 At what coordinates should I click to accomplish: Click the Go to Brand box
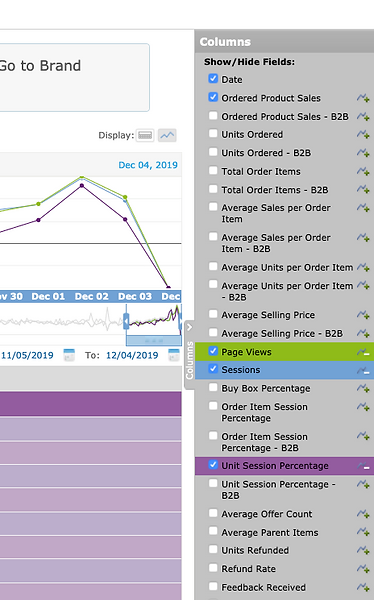pos(74,77)
